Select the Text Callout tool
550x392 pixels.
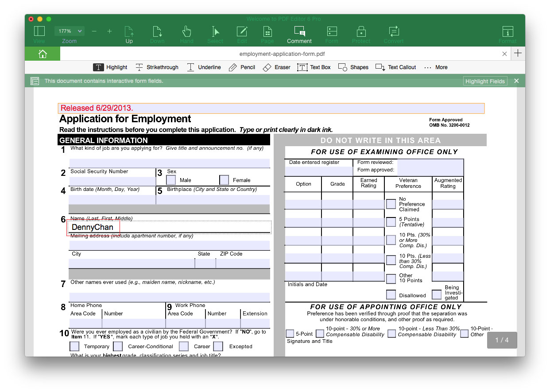coord(395,67)
